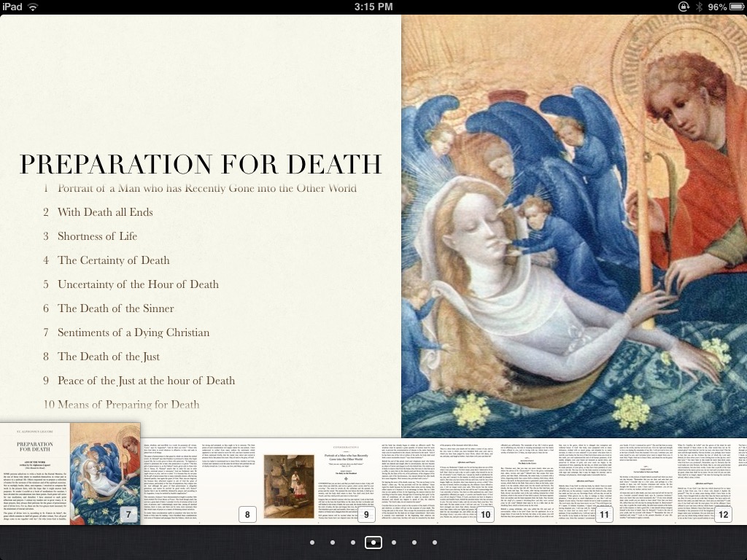
Task: Jump to Sentiments of a Dying Christian
Action: coord(126,332)
